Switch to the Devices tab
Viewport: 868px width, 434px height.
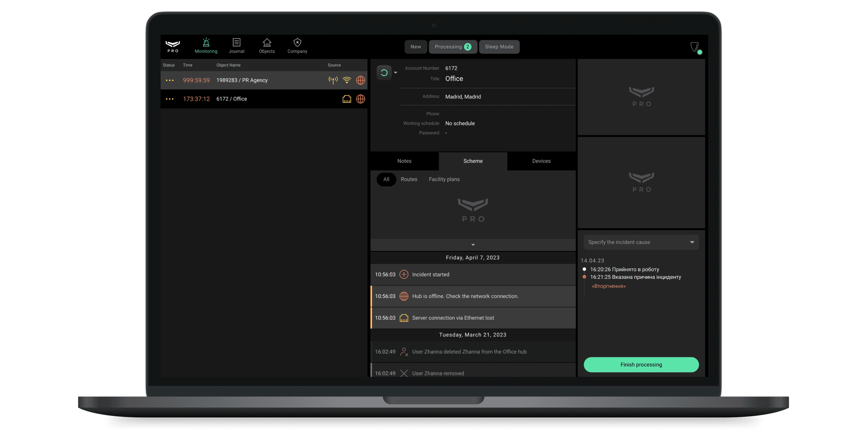click(x=541, y=161)
